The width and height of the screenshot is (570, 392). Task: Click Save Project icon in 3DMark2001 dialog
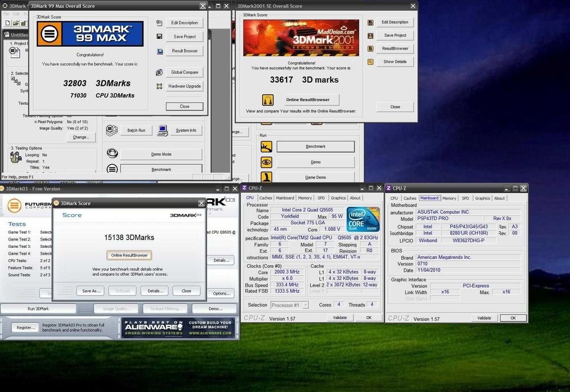coord(370,35)
